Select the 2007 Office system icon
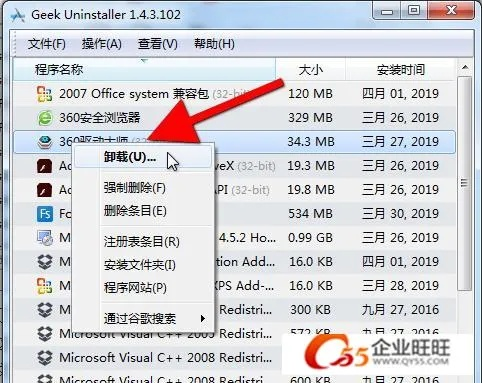The height and width of the screenshot is (383, 482). coord(44,94)
